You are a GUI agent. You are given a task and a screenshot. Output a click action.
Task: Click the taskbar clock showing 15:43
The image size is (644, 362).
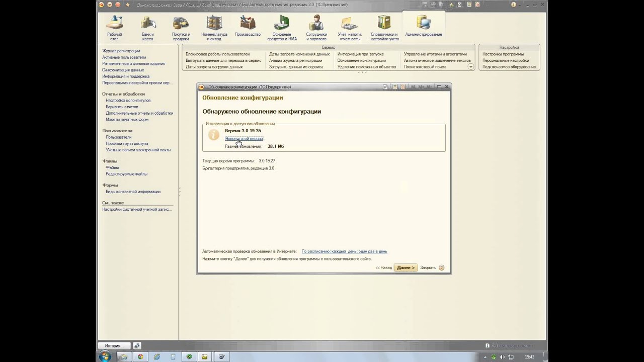pyautogui.click(x=529, y=356)
